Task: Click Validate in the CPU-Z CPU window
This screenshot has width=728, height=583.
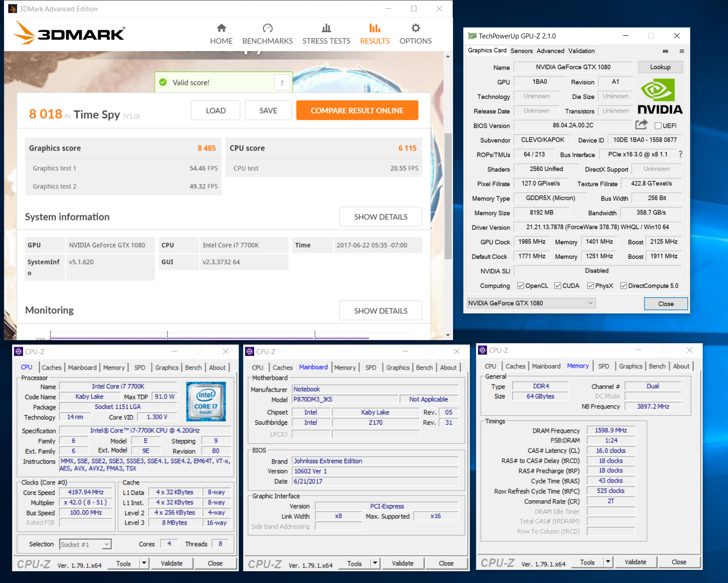Action: 172,563
